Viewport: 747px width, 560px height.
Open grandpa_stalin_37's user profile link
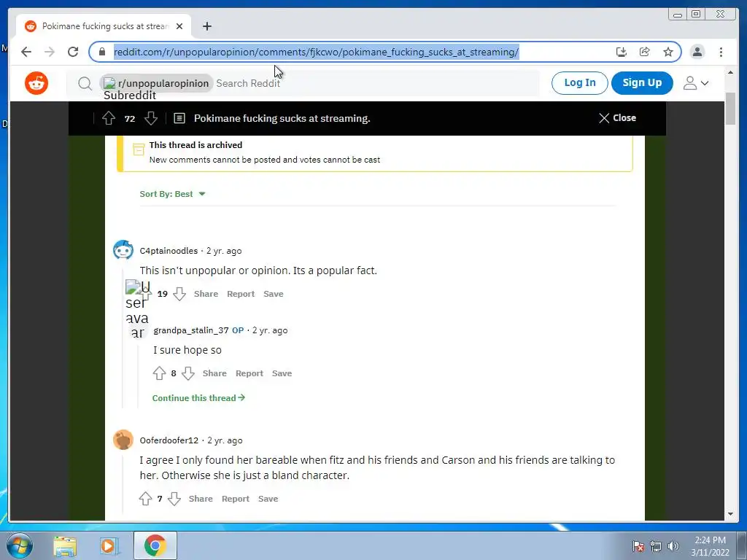(191, 330)
